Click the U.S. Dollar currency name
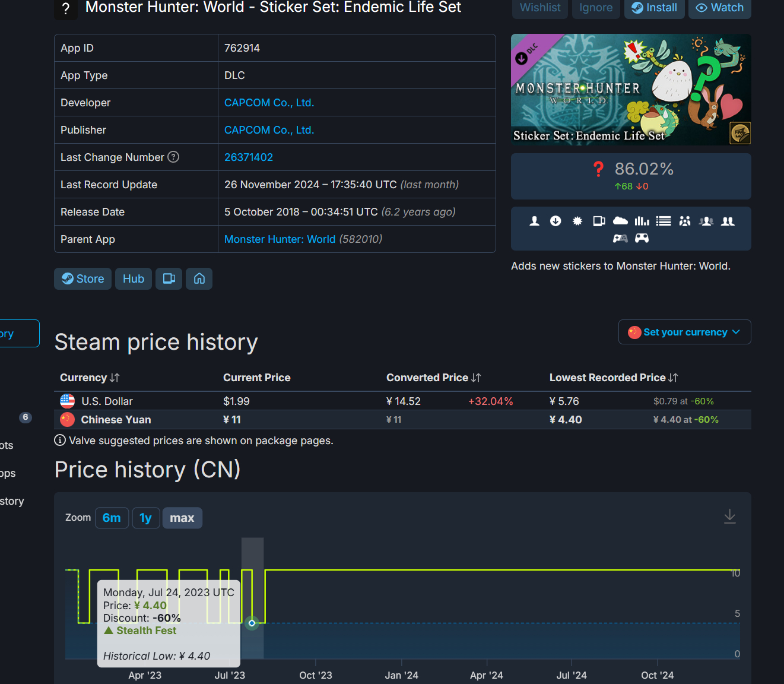Viewport: 784px width, 684px height. coord(107,401)
